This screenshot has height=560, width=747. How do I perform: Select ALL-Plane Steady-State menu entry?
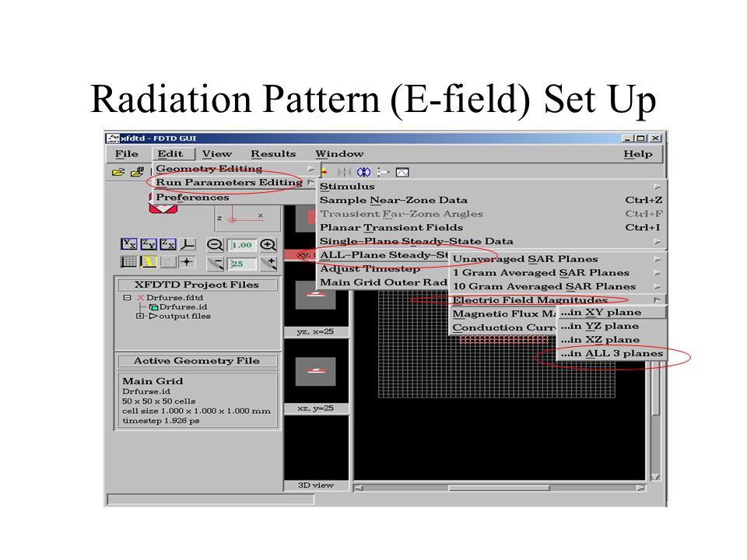pyautogui.click(x=384, y=255)
